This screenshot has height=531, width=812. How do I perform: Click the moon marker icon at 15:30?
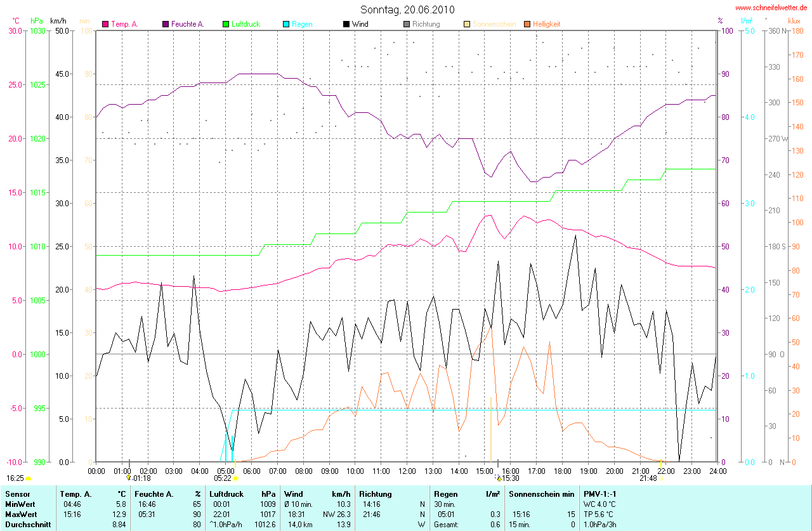pos(499,478)
